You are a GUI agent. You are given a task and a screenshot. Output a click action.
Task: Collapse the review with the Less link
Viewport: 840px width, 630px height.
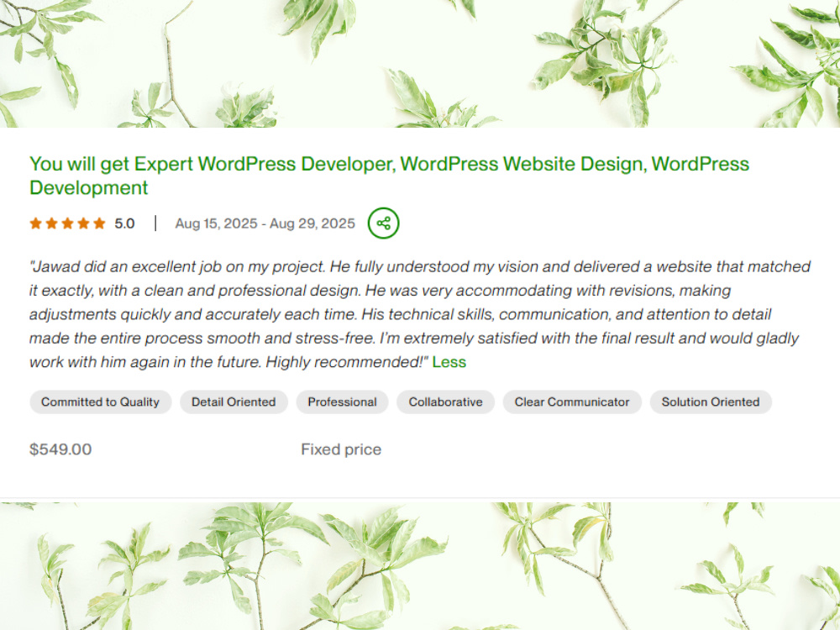click(x=449, y=362)
